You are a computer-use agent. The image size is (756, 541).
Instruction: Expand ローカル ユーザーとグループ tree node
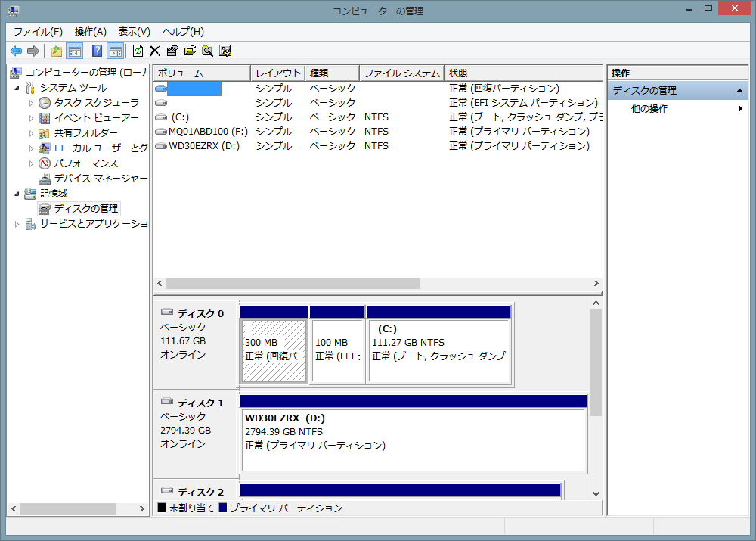tap(31, 148)
